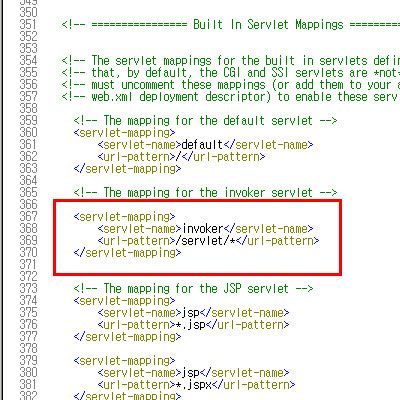Click comment "The mapping for the invoker servlet"
Image resolution: width=400 pixels, height=400 pixels.
click(x=206, y=193)
